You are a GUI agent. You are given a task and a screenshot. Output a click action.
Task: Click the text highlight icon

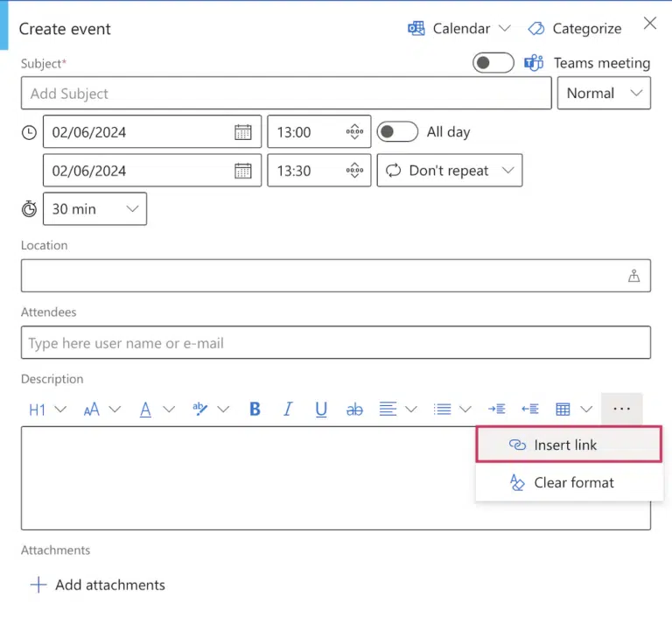point(199,409)
